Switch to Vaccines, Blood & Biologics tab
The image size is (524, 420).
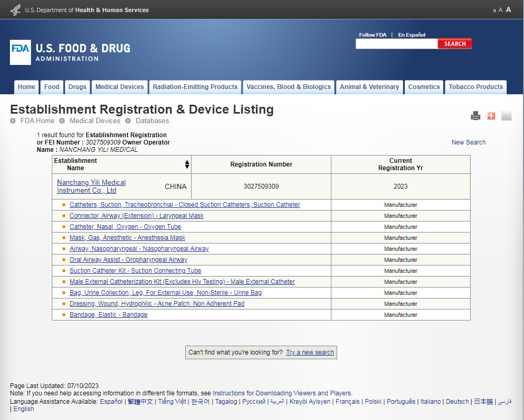coord(288,87)
